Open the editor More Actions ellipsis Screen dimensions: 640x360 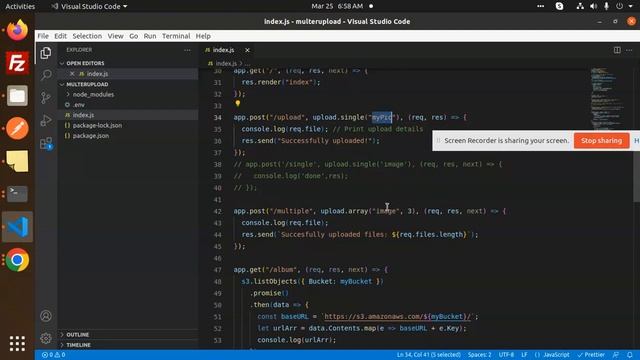pos(629,50)
